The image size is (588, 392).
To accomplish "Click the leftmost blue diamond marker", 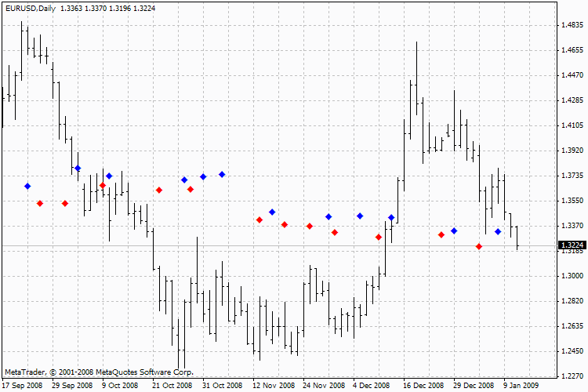I will tap(27, 186).
